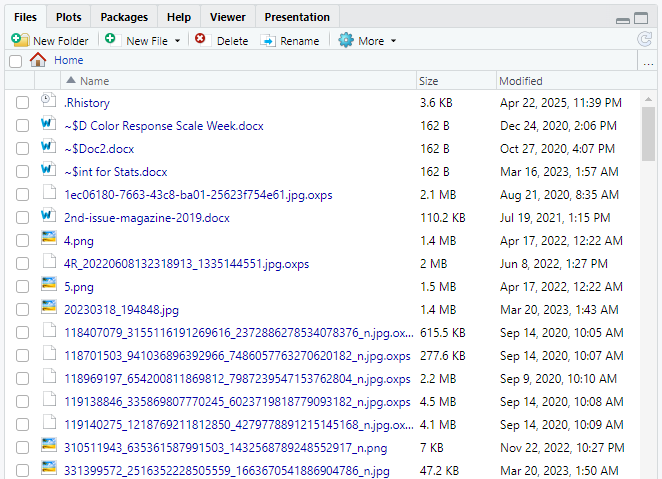Image resolution: width=662 pixels, height=479 pixels.
Task: Open the 2nd-issue-magazine-2019.docx link
Action: [x=147, y=218]
